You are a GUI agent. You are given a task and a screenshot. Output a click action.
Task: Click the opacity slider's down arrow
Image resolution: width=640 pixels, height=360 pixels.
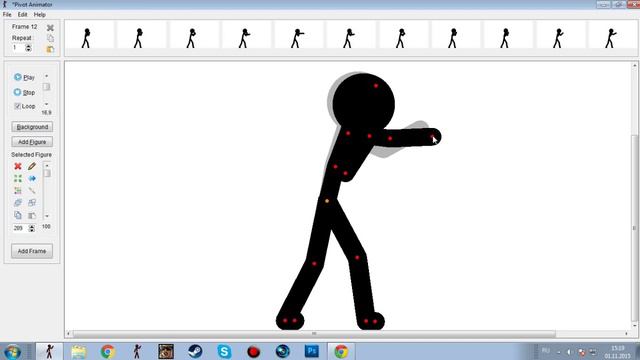point(47,216)
